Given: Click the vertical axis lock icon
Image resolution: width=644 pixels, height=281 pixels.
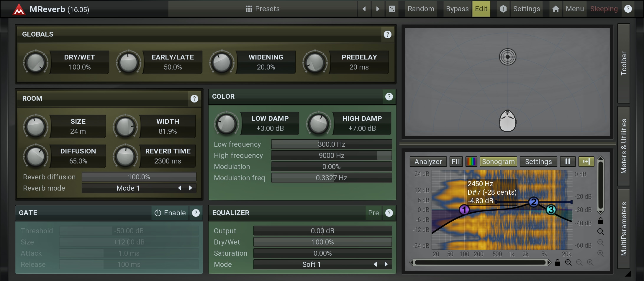Looking at the screenshot, I should 601,221.
